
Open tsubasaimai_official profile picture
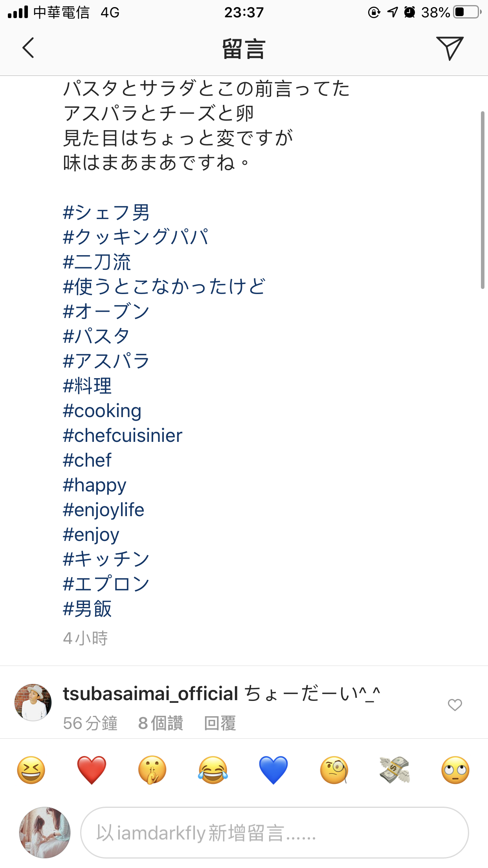click(x=33, y=702)
